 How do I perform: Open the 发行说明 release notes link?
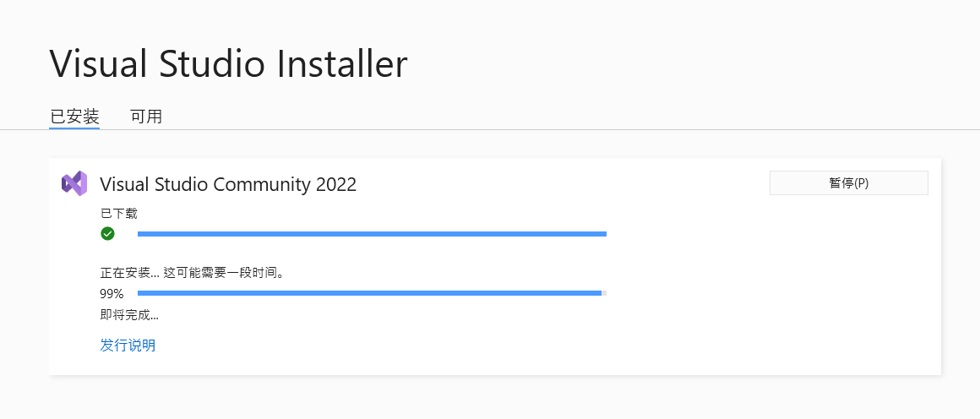click(128, 345)
